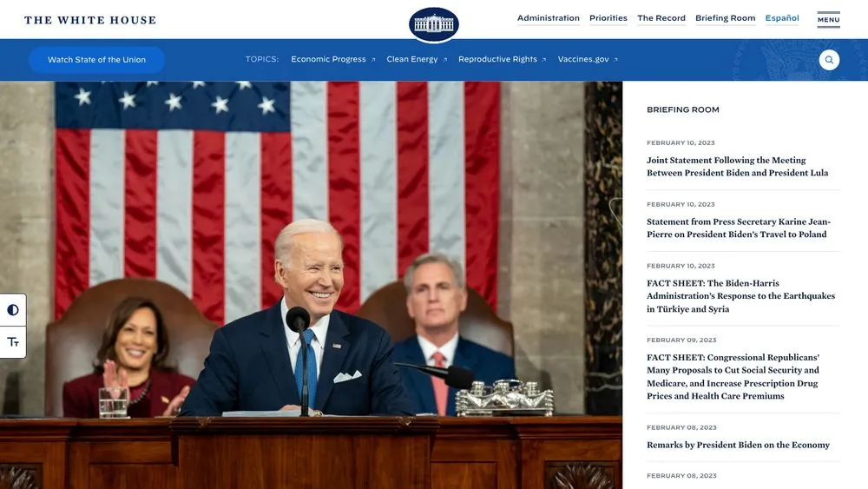Open Remarks by President Biden on the Economy
Viewport: 868px width, 489px height.
coord(738,446)
